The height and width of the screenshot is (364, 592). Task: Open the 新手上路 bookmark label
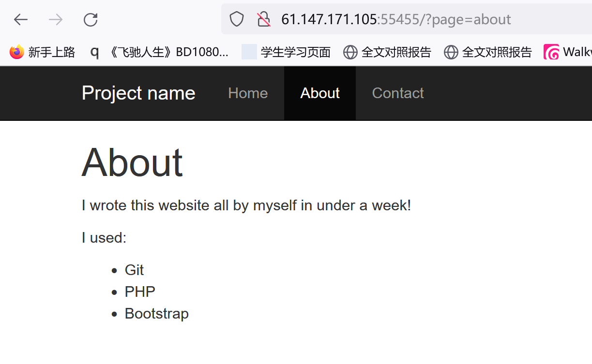[x=51, y=52]
